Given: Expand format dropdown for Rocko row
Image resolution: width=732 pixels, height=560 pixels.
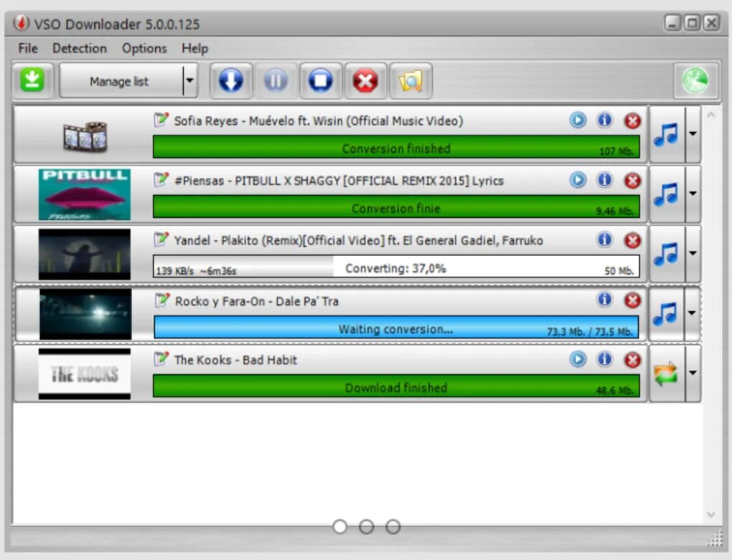Looking at the screenshot, I should 693,313.
